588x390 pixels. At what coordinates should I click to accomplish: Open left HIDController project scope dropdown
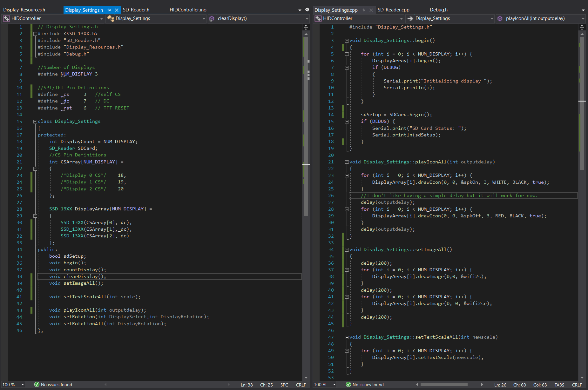[102, 19]
